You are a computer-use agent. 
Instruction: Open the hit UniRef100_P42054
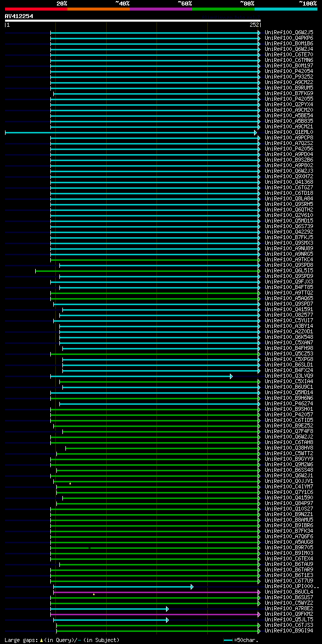pos(289,71)
